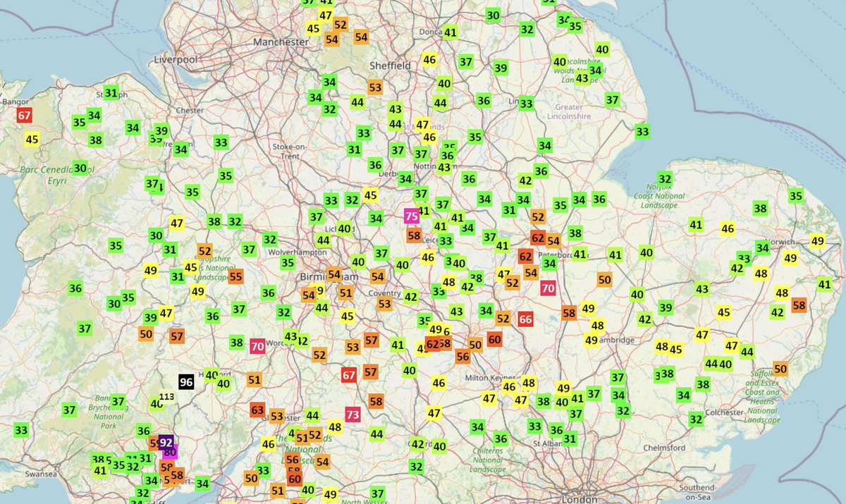
Task: Click the 67 marker south of Worcester
Action: pos(349,375)
